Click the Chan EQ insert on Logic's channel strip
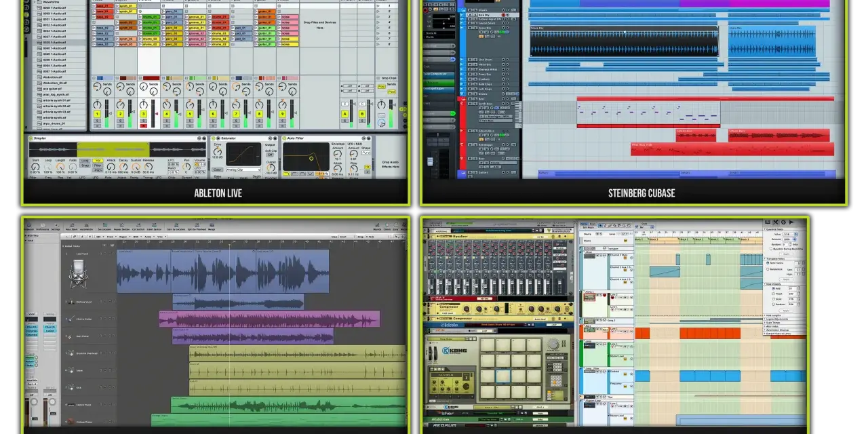868x434 pixels. click(31, 327)
